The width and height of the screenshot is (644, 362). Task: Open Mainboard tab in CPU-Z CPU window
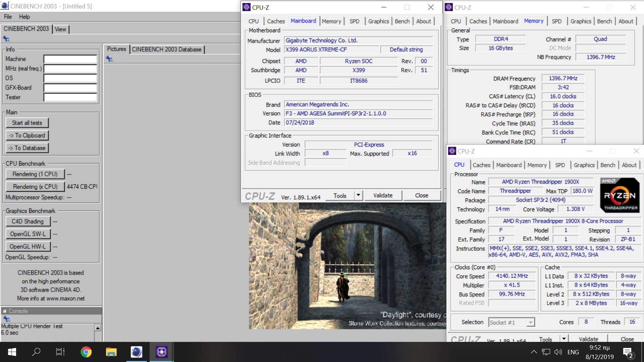pyautogui.click(x=508, y=165)
